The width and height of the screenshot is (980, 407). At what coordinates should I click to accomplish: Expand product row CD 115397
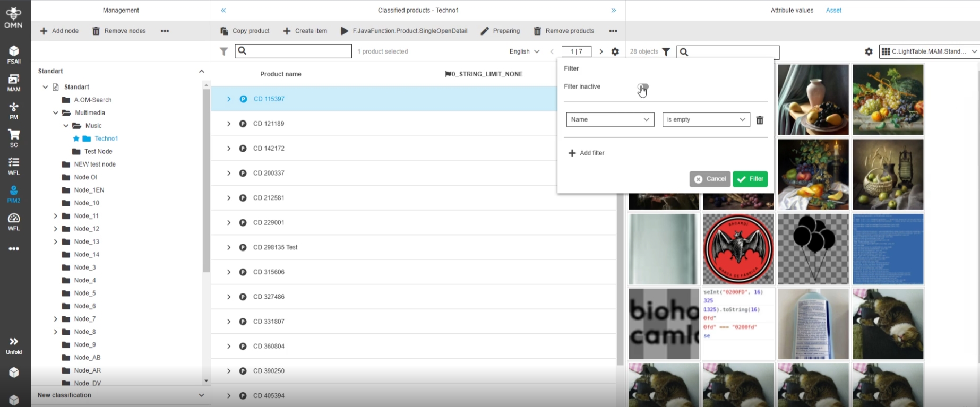(x=229, y=99)
